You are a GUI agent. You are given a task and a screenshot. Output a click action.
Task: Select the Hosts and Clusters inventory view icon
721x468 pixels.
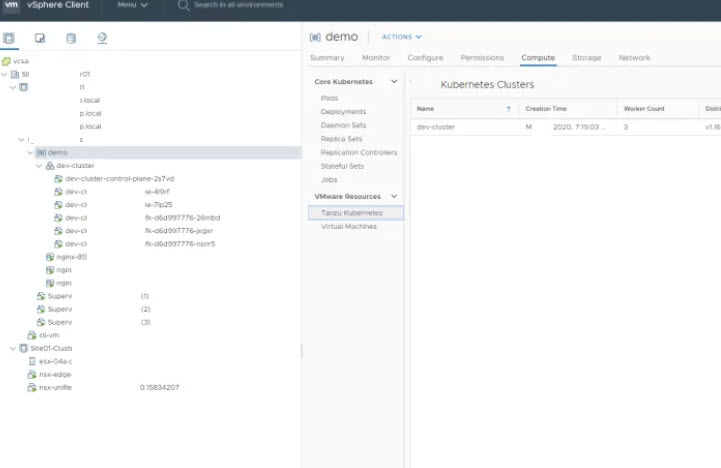click(10, 39)
